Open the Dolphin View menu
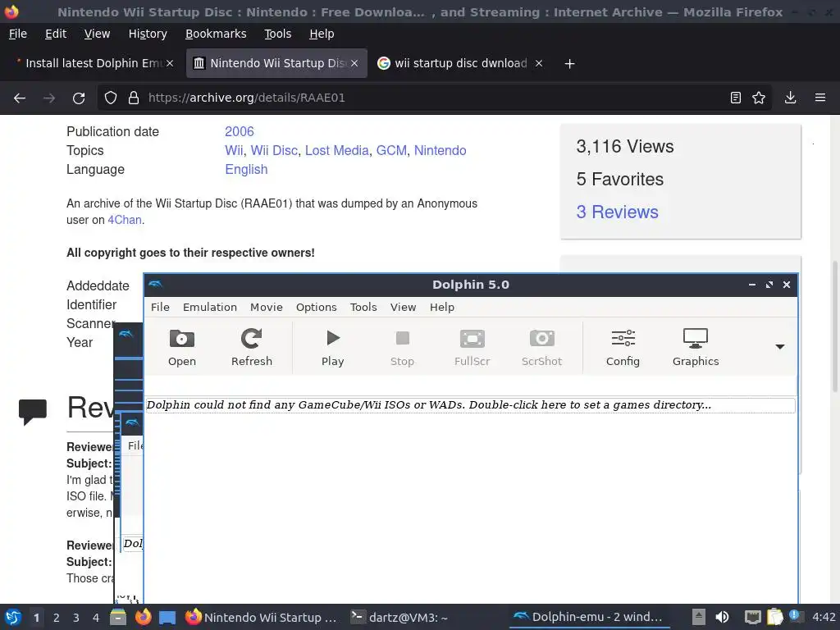This screenshot has height=630, width=840. pyautogui.click(x=403, y=307)
